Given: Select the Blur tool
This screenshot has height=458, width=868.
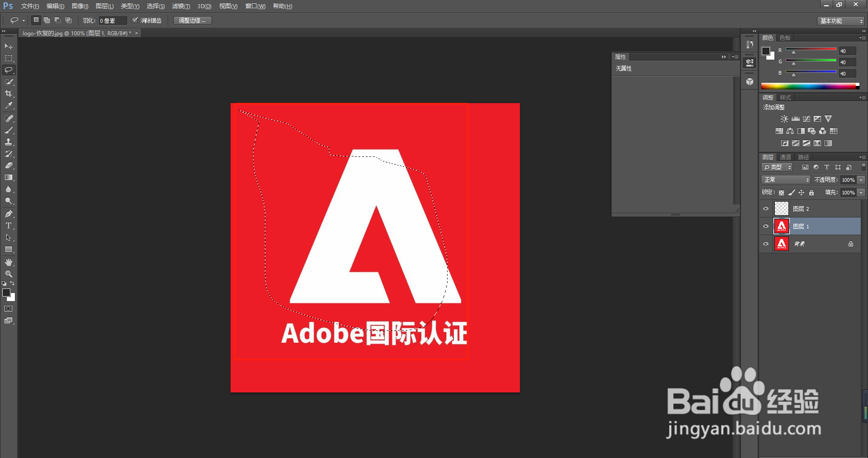Looking at the screenshot, I should pyautogui.click(x=9, y=189).
